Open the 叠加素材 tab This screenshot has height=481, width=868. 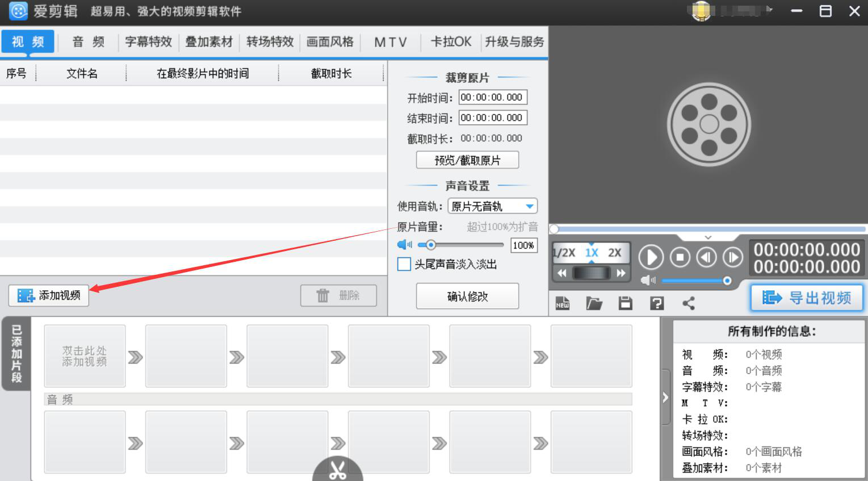[x=209, y=41]
